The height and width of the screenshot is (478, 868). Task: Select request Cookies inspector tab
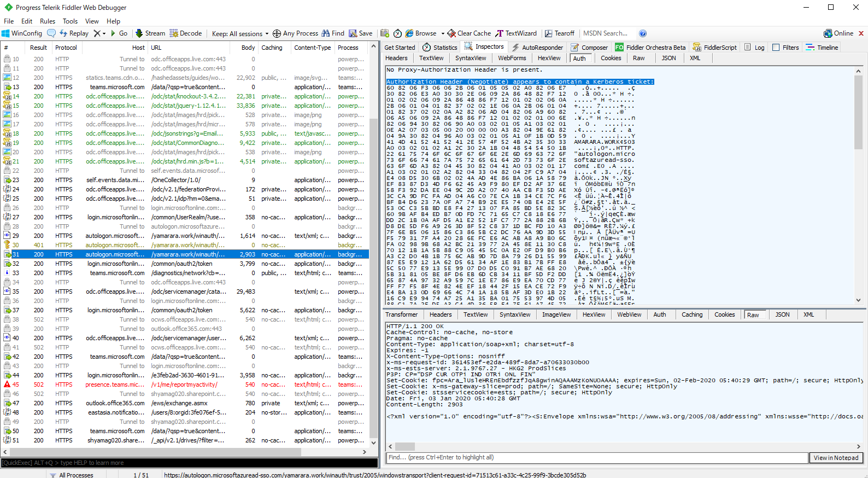tap(611, 58)
